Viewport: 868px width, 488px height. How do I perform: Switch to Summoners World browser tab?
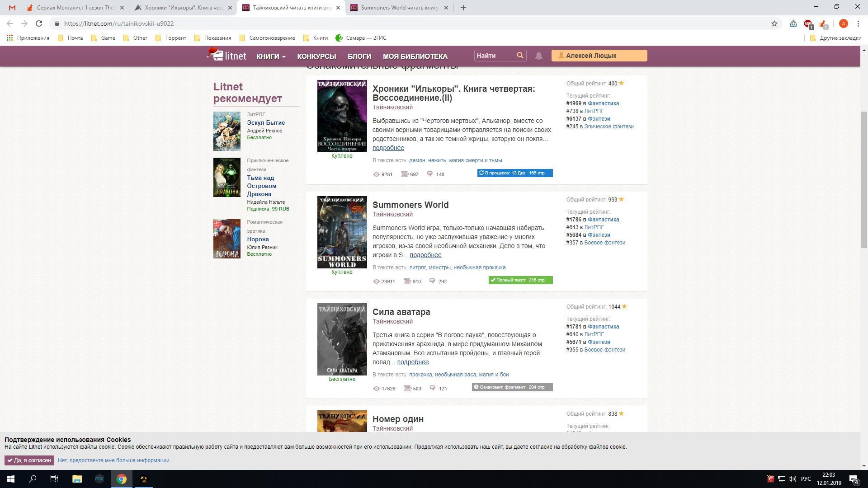point(399,8)
